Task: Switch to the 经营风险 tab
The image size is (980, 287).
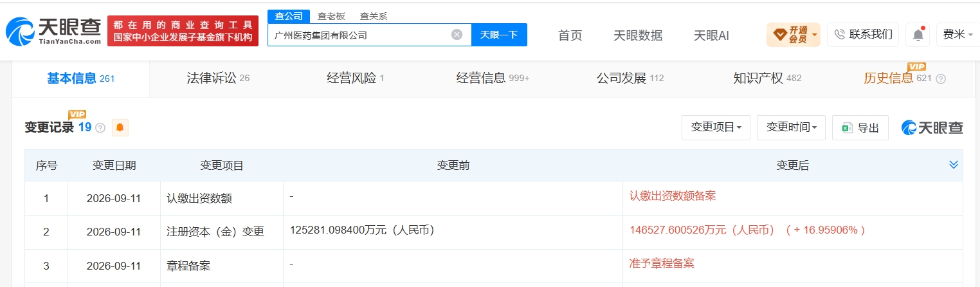Action: (x=355, y=79)
